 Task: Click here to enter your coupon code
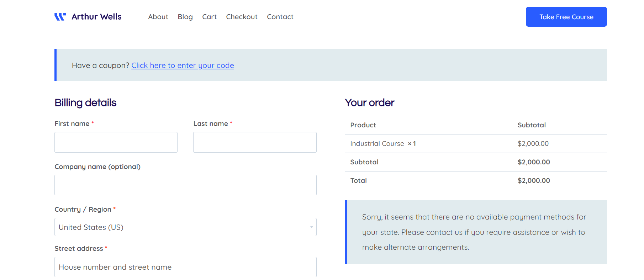pos(183,65)
